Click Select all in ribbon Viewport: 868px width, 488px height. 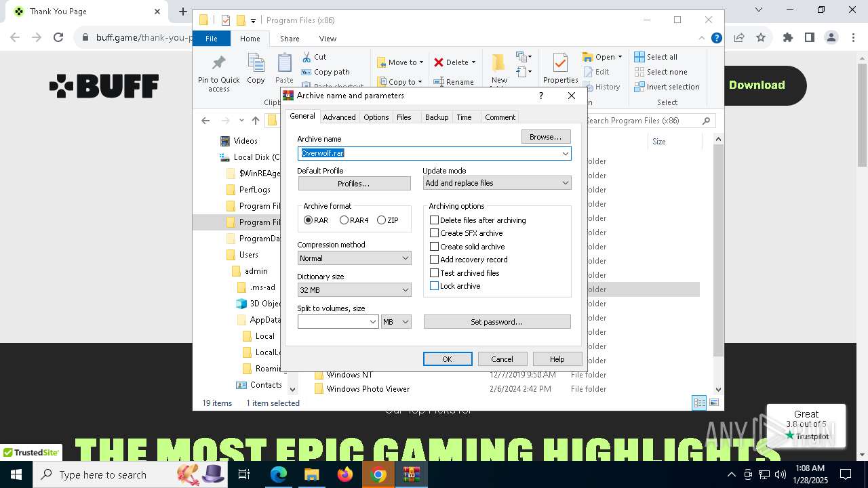(656, 57)
